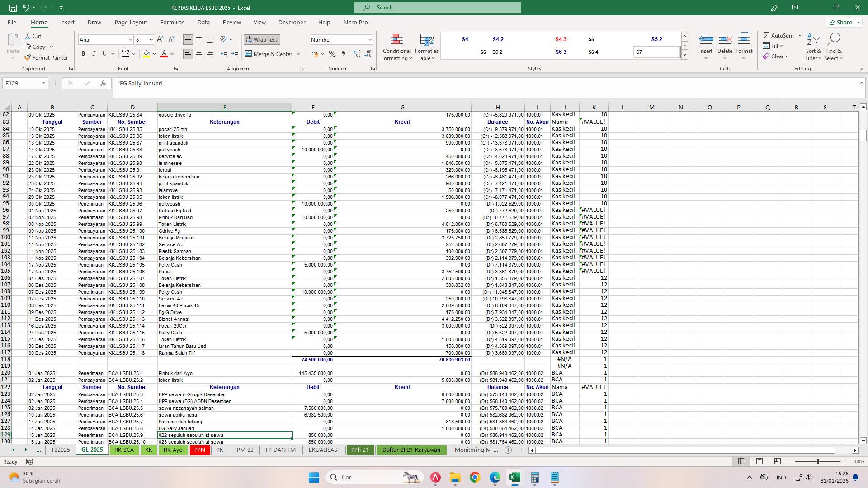
Task: Apply bold formatting to the cell
Action: (83, 53)
